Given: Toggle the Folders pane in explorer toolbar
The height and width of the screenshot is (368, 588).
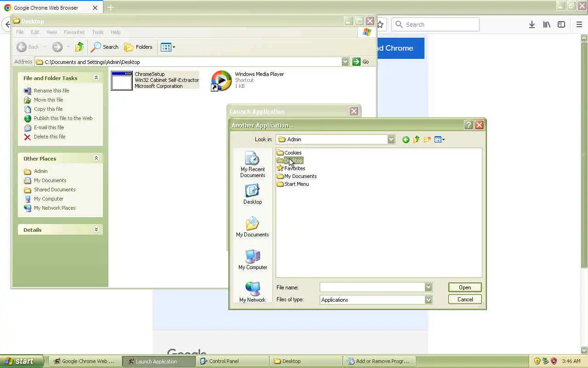Looking at the screenshot, I should point(138,47).
